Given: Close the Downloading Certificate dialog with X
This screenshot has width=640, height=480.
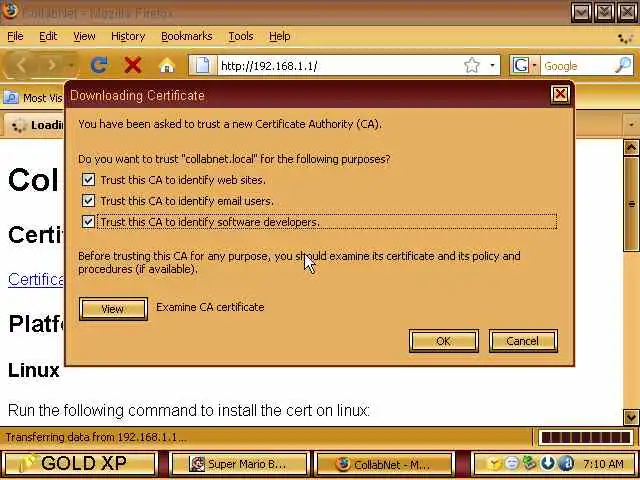Looking at the screenshot, I should pos(560,95).
